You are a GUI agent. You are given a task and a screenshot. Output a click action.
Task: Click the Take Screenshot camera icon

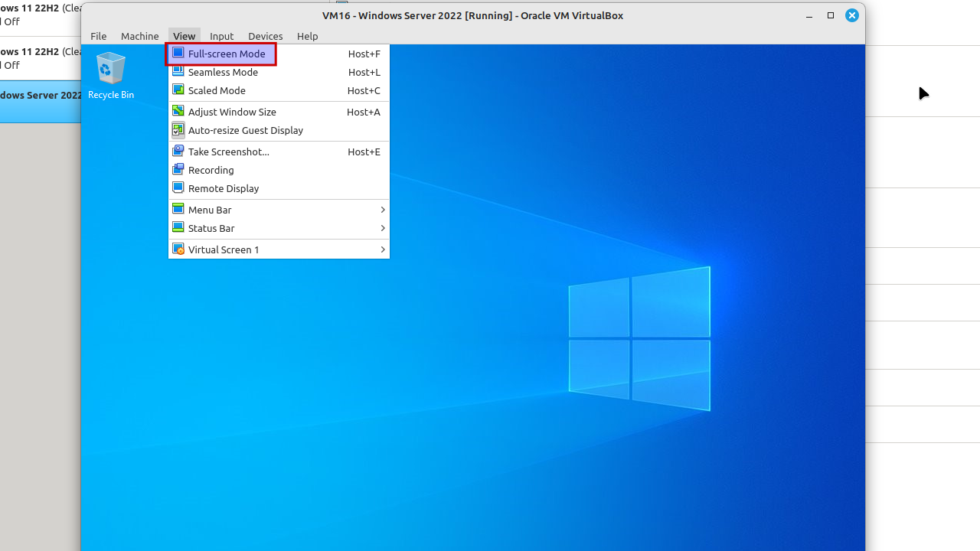coord(178,151)
